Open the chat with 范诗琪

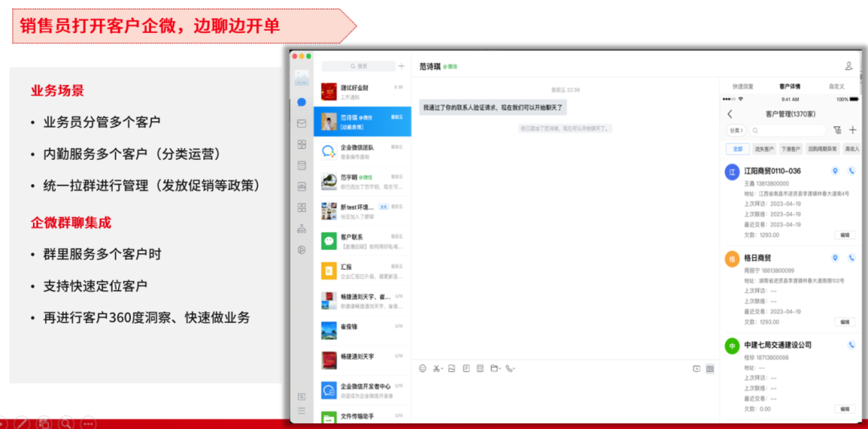point(362,122)
